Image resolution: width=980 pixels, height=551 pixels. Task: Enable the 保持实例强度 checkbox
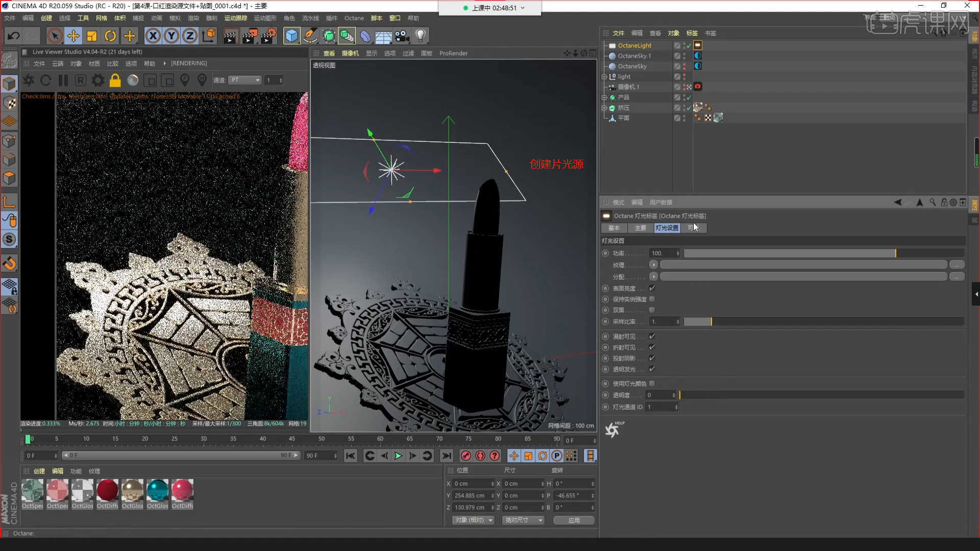click(652, 299)
